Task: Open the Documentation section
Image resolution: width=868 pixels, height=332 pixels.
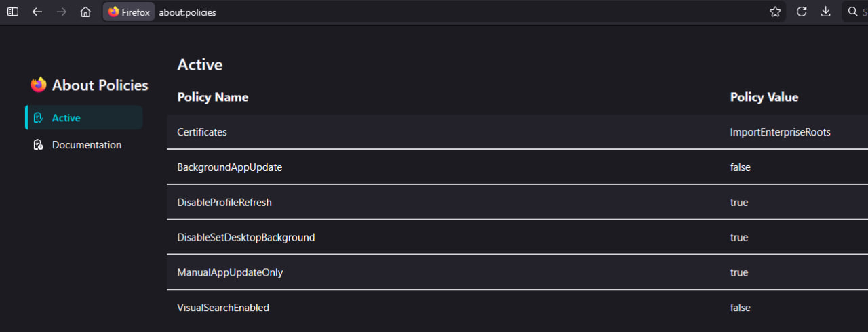Action: tap(87, 145)
